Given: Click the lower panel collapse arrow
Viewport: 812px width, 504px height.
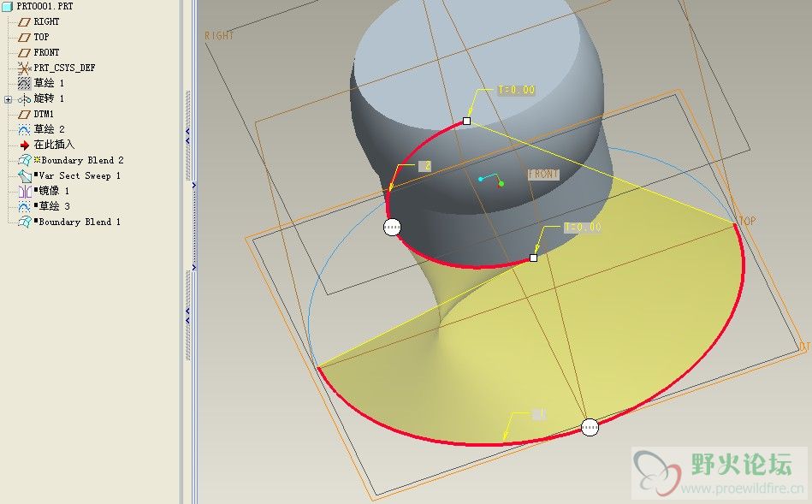Looking at the screenshot, I should tap(187, 316).
